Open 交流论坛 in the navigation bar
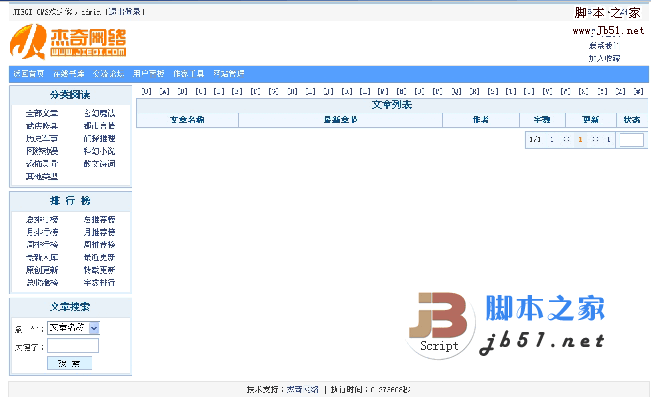The height and width of the screenshot is (397, 651). click(108, 74)
